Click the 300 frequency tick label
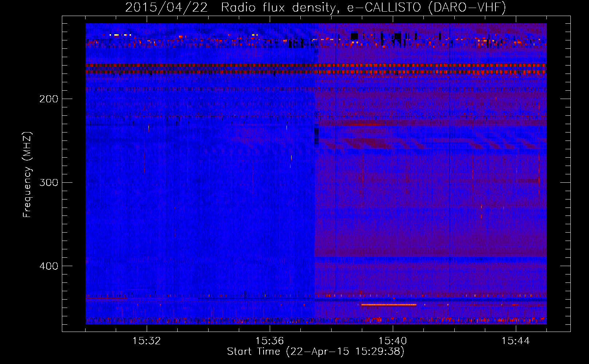The width and height of the screenshot is (589, 364). click(49, 182)
